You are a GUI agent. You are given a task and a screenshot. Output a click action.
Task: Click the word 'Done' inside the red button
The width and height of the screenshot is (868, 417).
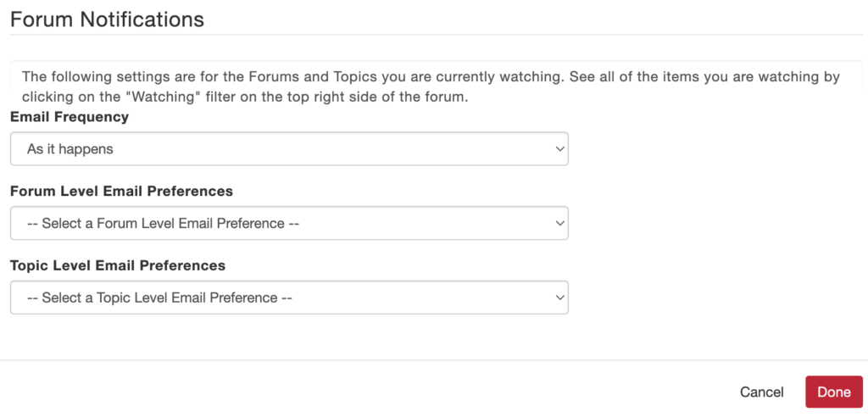834,392
